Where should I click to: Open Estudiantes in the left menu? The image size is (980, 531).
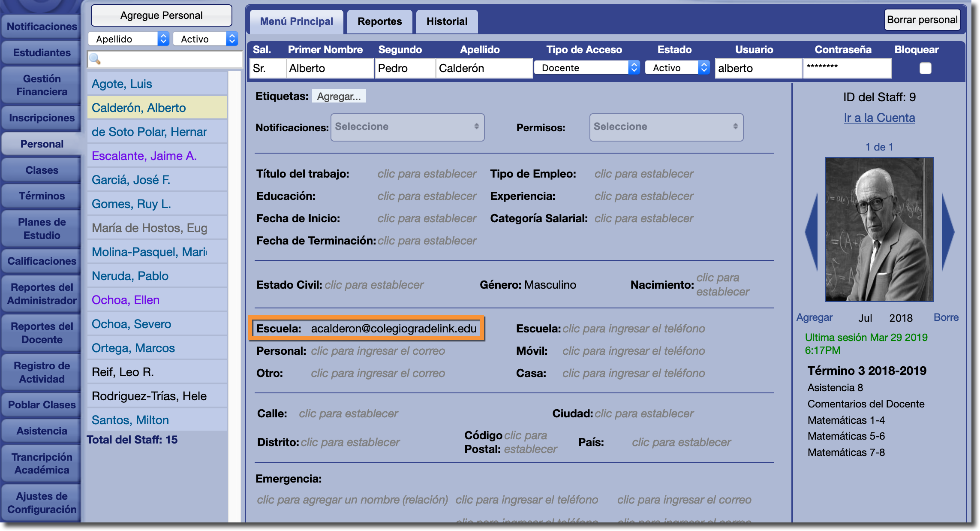tap(42, 53)
